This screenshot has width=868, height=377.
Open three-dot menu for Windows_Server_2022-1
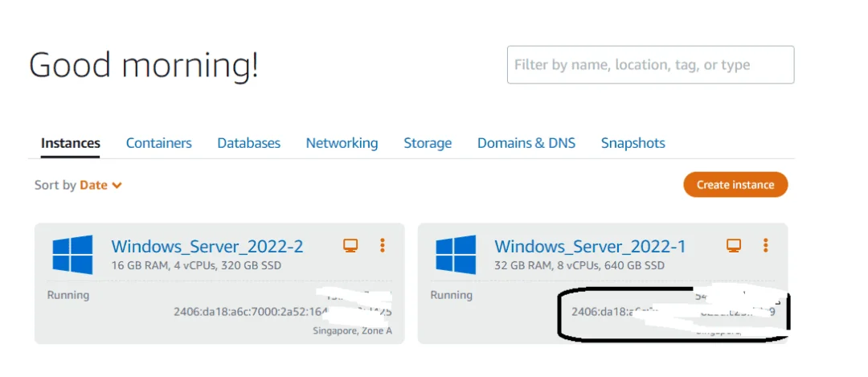click(766, 245)
